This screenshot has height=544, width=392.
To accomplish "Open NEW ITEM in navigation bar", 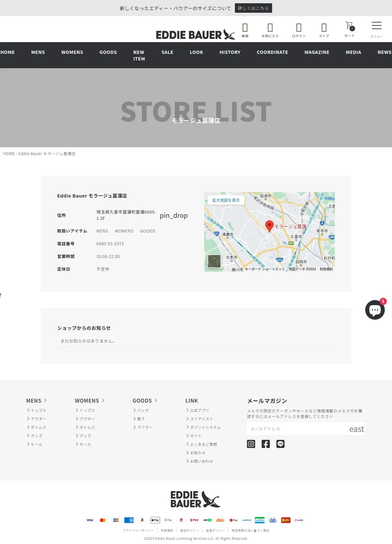I will point(139,56).
